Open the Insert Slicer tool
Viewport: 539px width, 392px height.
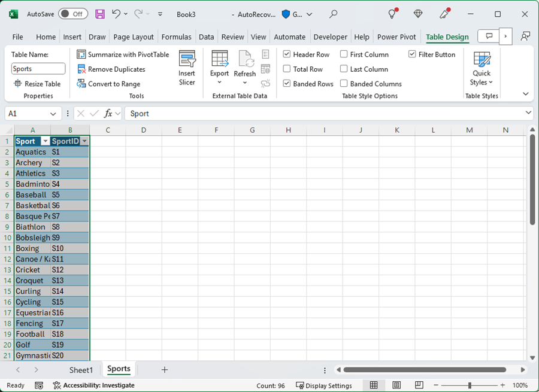(187, 66)
